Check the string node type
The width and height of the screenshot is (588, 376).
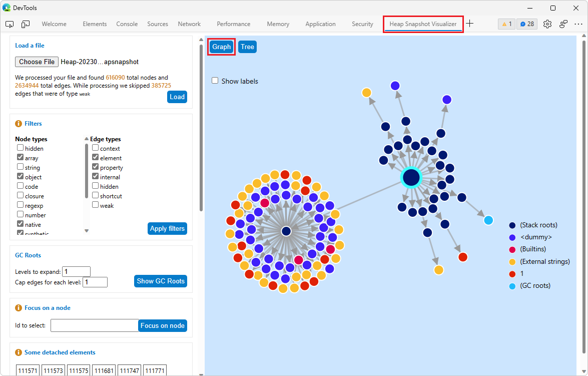pyautogui.click(x=20, y=167)
